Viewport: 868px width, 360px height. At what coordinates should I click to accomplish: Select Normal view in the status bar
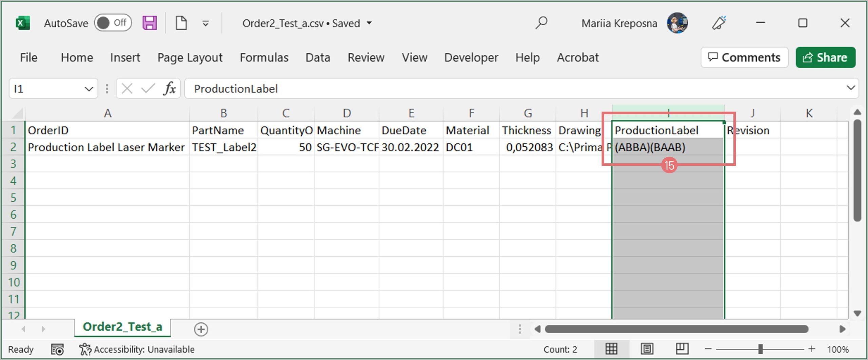(x=611, y=349)
